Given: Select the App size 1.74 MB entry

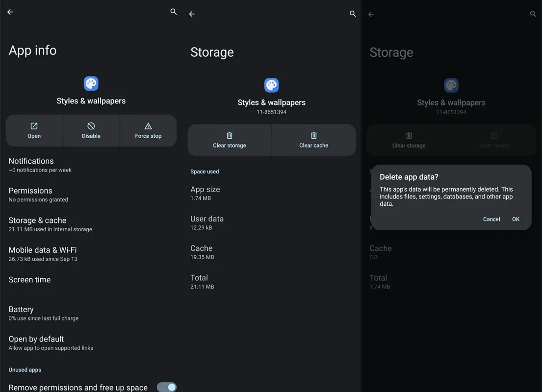Looking at the screenshot, I should 271,194.
